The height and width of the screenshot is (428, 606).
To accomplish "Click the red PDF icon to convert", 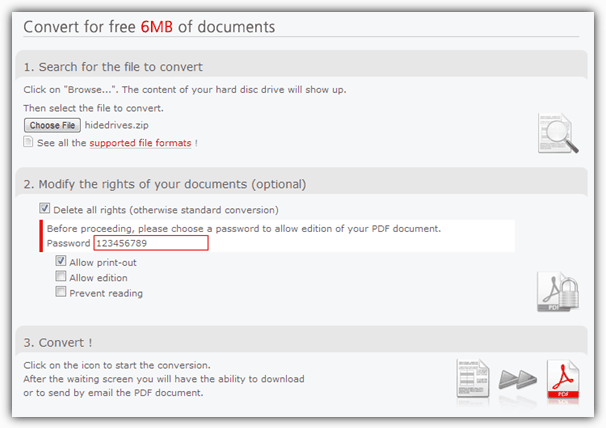I will 563,379.
